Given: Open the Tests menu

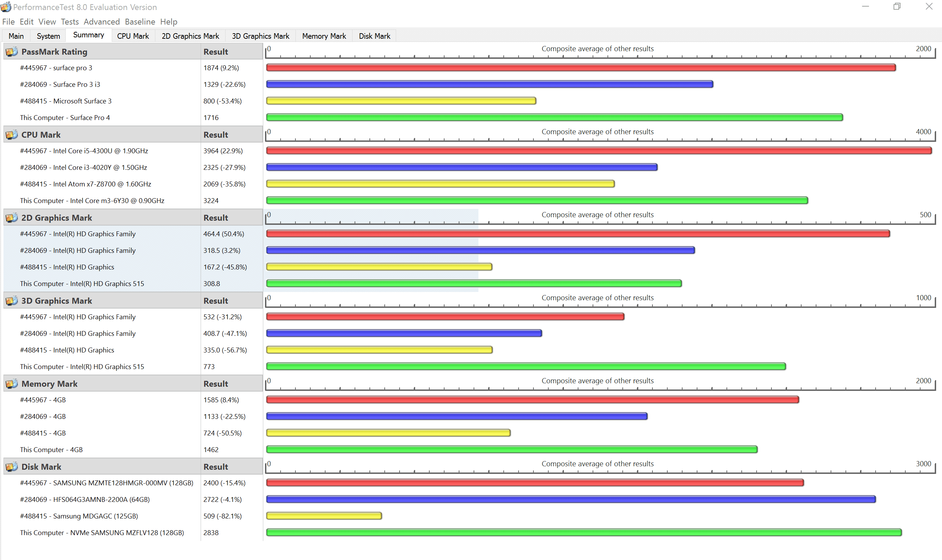Looking at the screenshot, I should click(70, 22).
